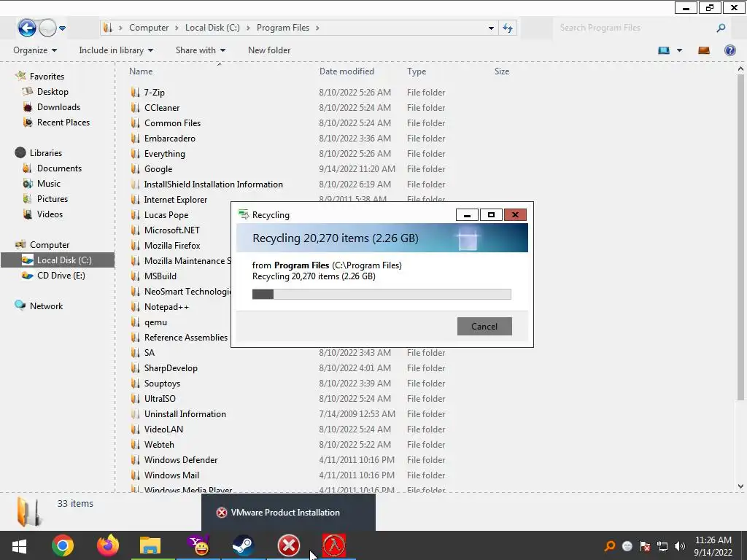Select InstallShield Installation Information folder
Screen dimensions: 747x560
coord(214,184)
